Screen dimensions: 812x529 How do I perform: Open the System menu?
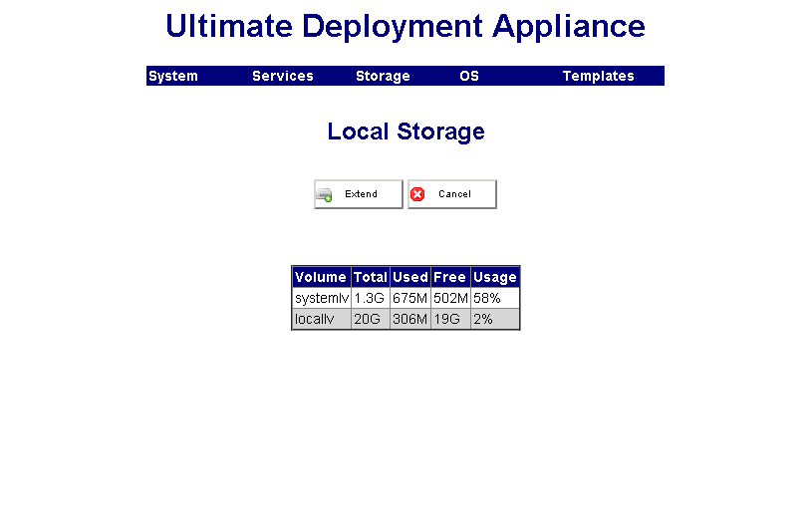[x=173, y=76]
